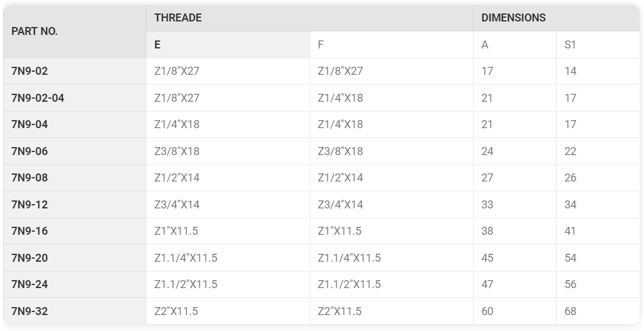Select the 7N9-24 row label
The height and width of the screenshot is (331, 644).
(x=75, y=284)
